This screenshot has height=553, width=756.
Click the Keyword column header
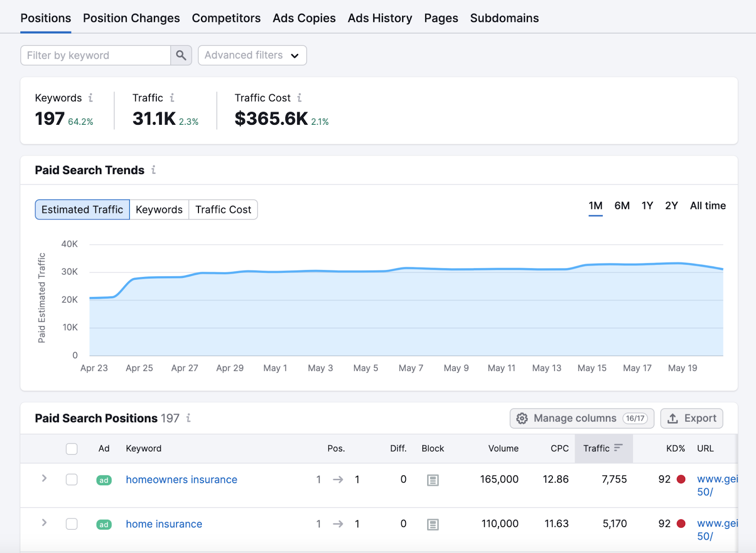pos(144,449)
